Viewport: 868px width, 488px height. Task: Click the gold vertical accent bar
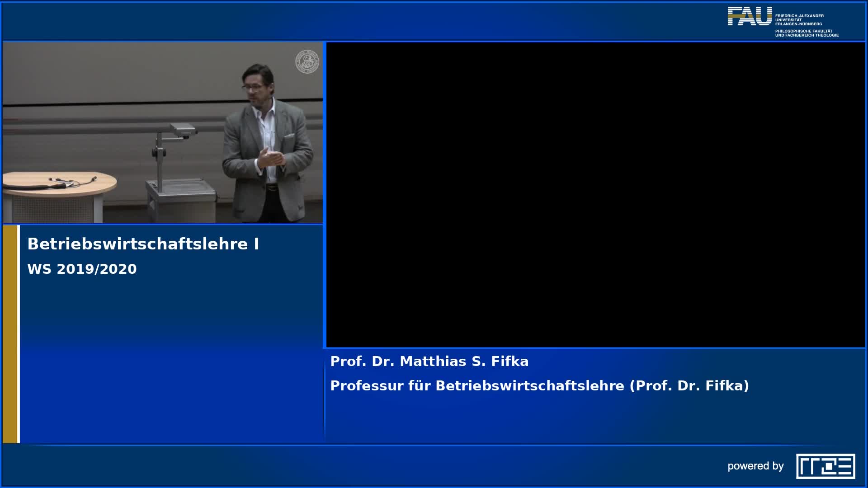tap(9, 334)
